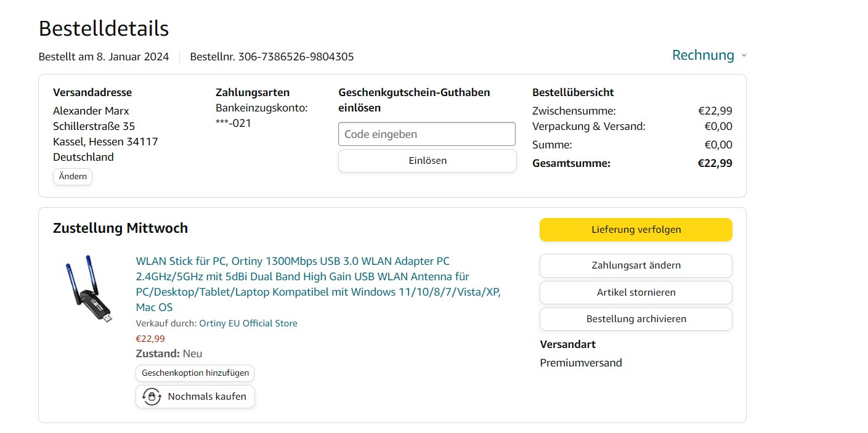
Task: Cancel item via Artikel stornieren
Action: click(636, 293)
